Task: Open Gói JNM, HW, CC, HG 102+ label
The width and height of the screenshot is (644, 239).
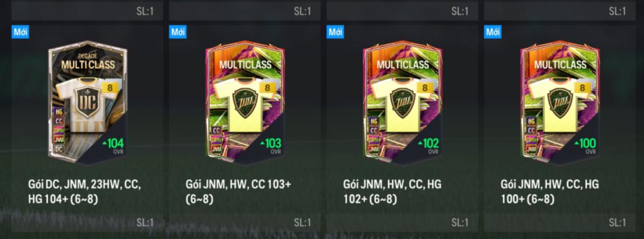Action: click(x=392, y=192)
